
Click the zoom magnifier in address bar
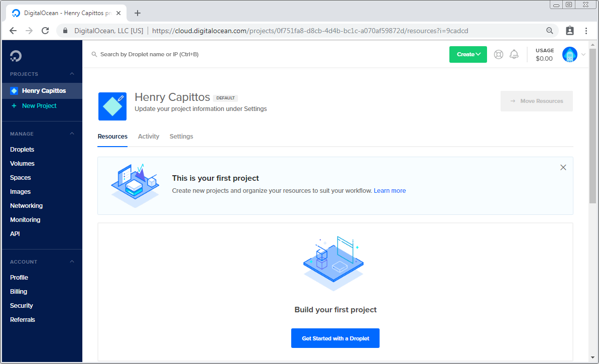(x=550, y=31)
